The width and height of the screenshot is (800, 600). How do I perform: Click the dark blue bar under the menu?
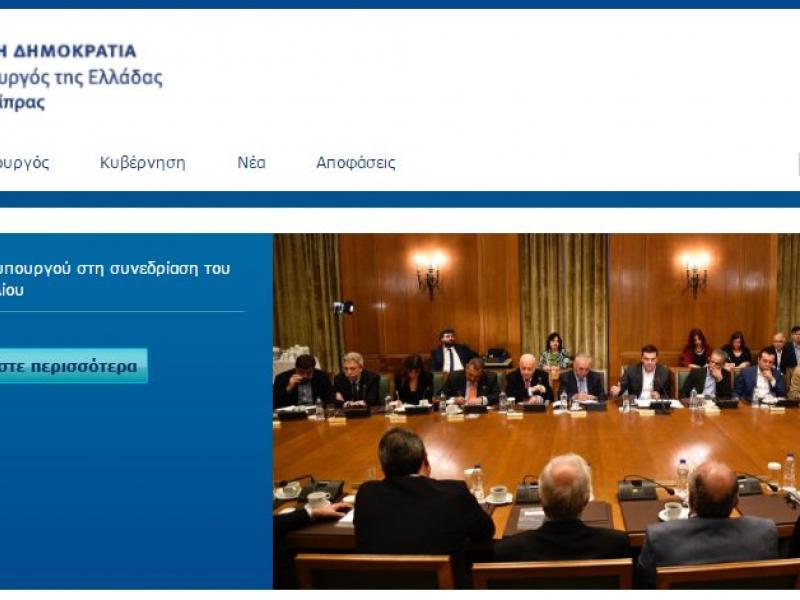click(400, 196)
